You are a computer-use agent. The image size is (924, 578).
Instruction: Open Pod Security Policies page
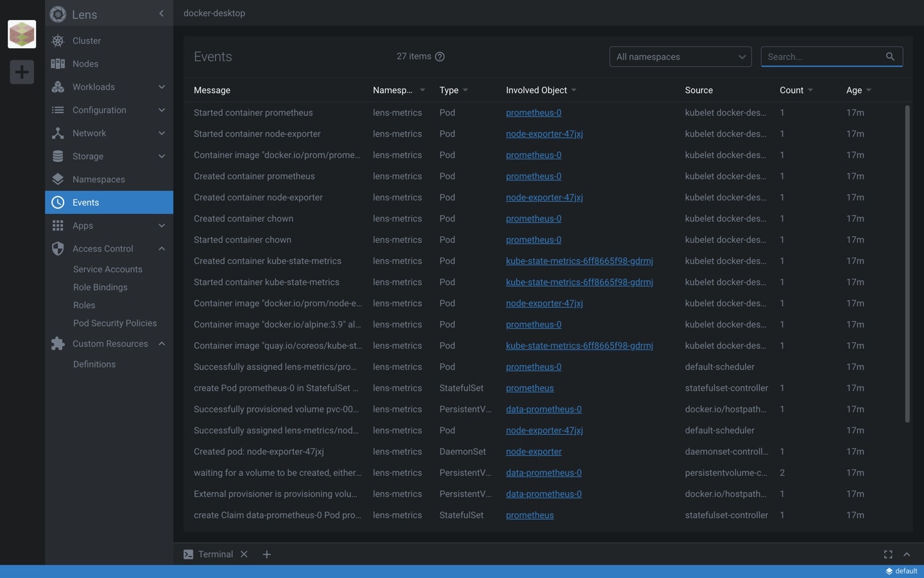click(x=115, y=323)
